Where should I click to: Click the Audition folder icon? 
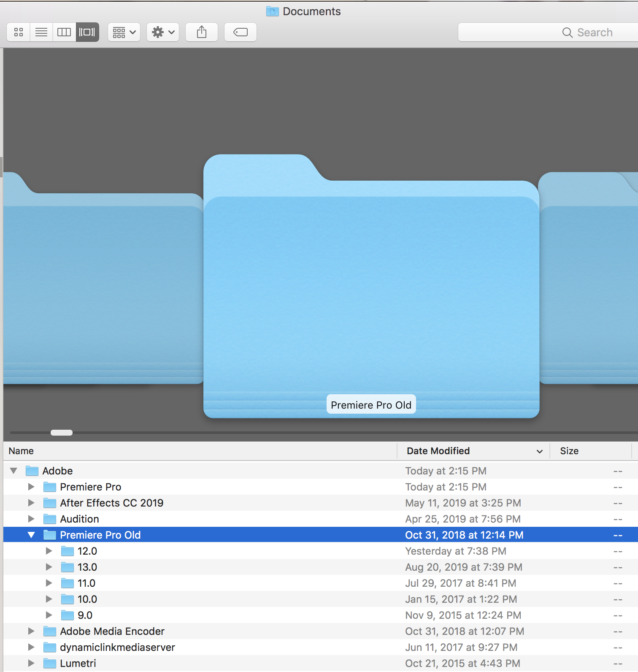[50, 519]
